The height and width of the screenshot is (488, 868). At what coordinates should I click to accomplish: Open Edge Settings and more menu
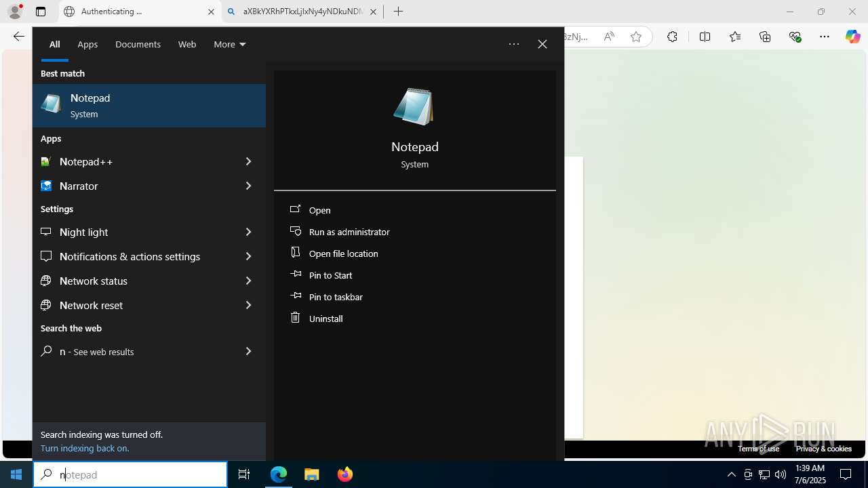pos(825,37)
